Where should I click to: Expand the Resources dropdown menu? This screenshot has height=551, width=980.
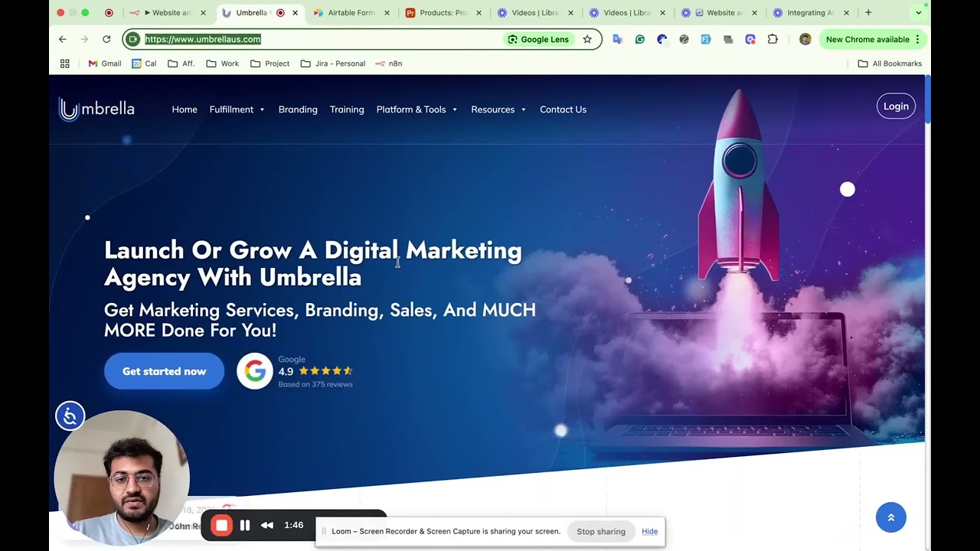[x=499, y=109]
